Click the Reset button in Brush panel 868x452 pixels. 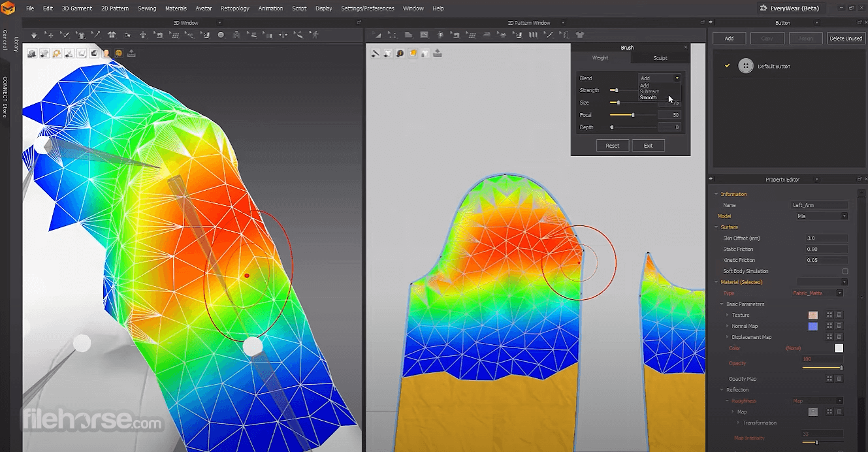[613, 146]
